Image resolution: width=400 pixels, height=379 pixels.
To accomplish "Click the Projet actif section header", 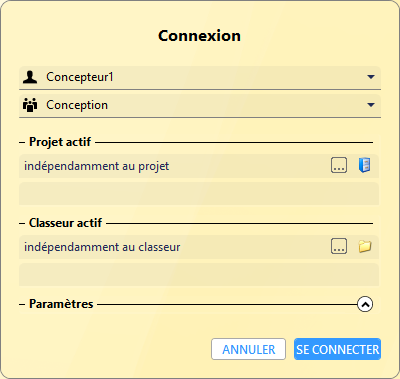I will [x=60, y=142].
